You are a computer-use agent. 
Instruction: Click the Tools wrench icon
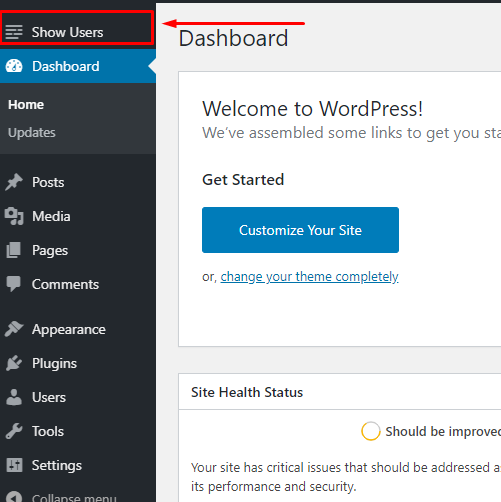[x=14, y=431]
